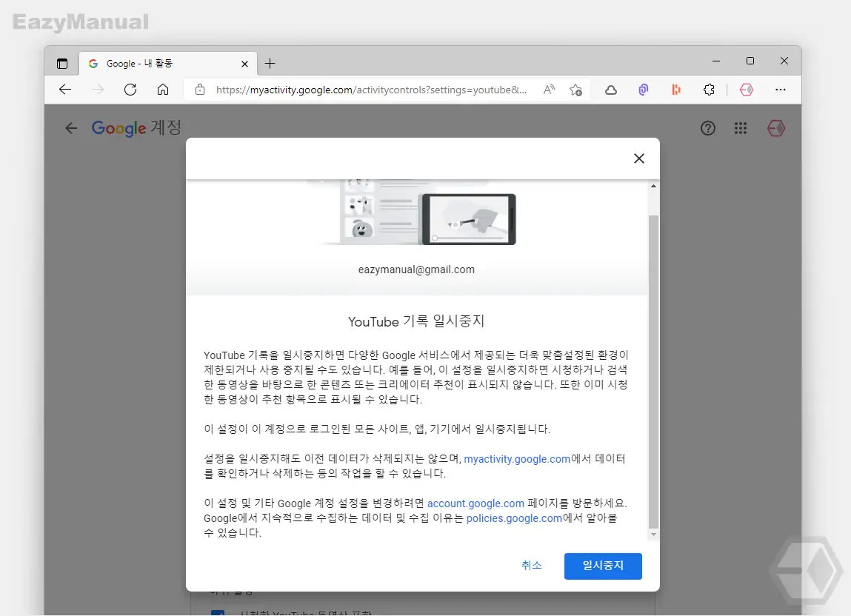The image size is (851, 616).
Task: Click the Google 계정 logo
Action: (136, 128)
